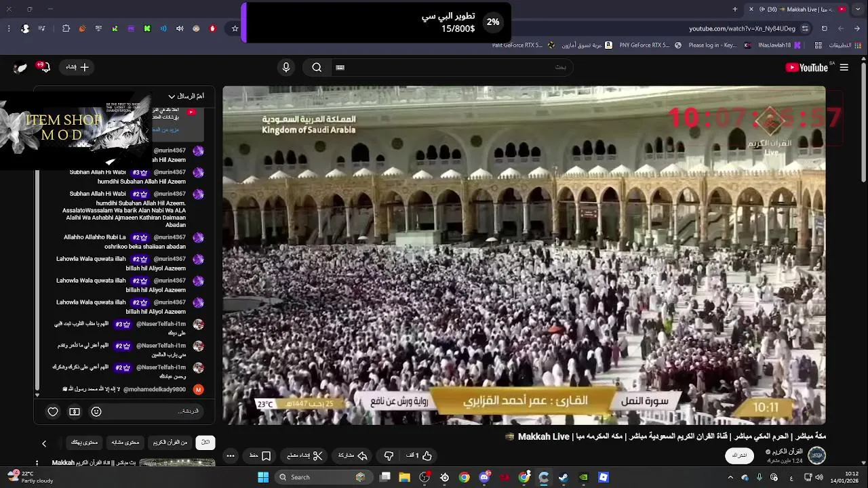Open more actions three-dot button below video

[231, 455]
